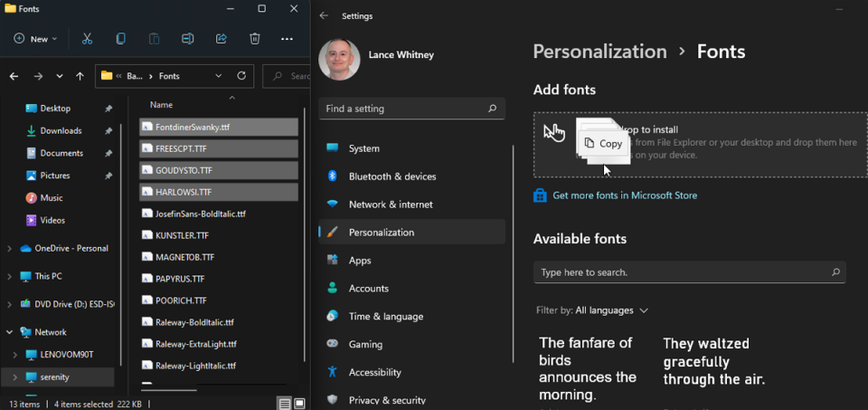The image size is (868, 410).
Task: Open Personalization settings category
Action: [412, 232]
